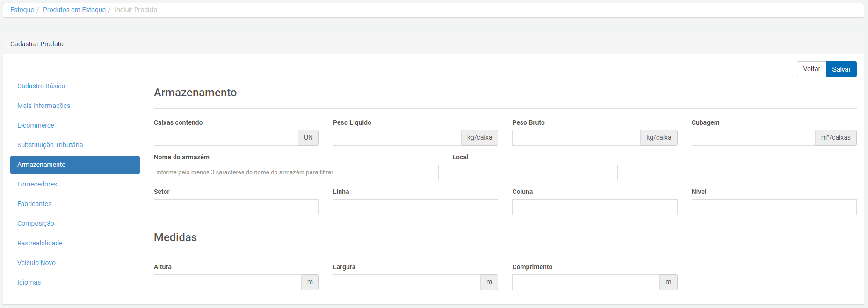
Task: Focus the Cubagem input field
Action: pos(753,138)
